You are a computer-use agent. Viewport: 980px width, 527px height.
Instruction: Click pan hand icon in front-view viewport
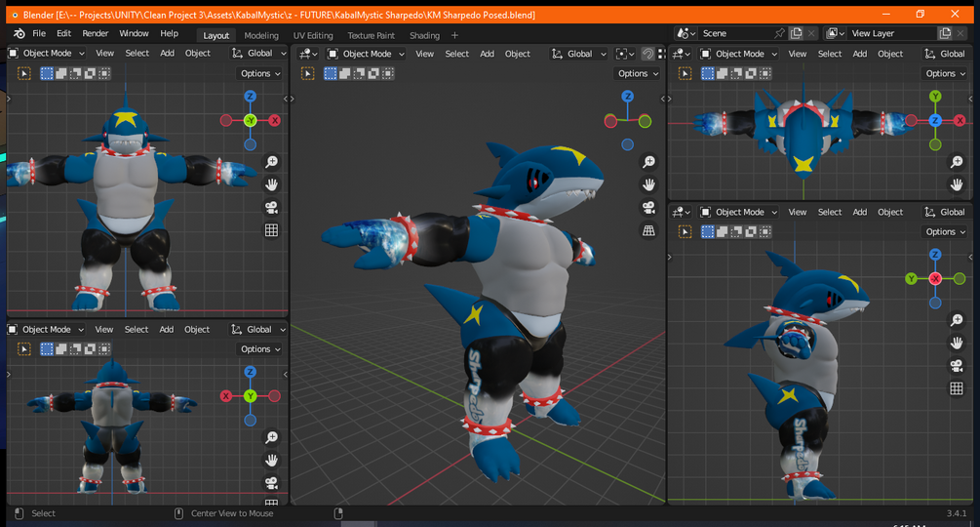271,184
